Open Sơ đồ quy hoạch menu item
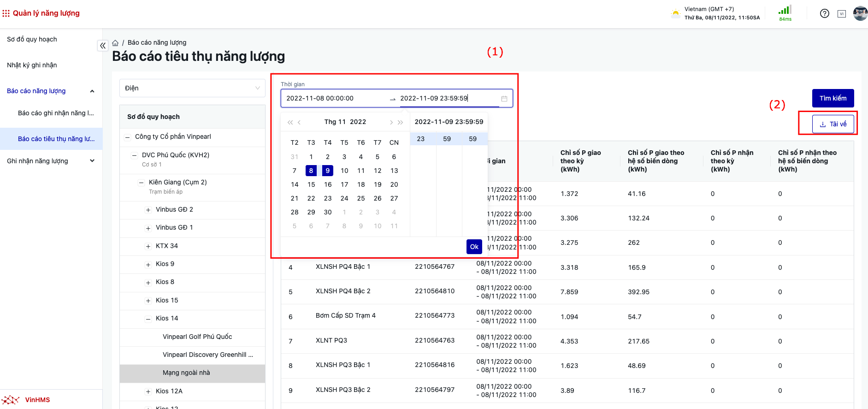Image resolution: width=868 pixels, height=409 pixels. [32, 39]
